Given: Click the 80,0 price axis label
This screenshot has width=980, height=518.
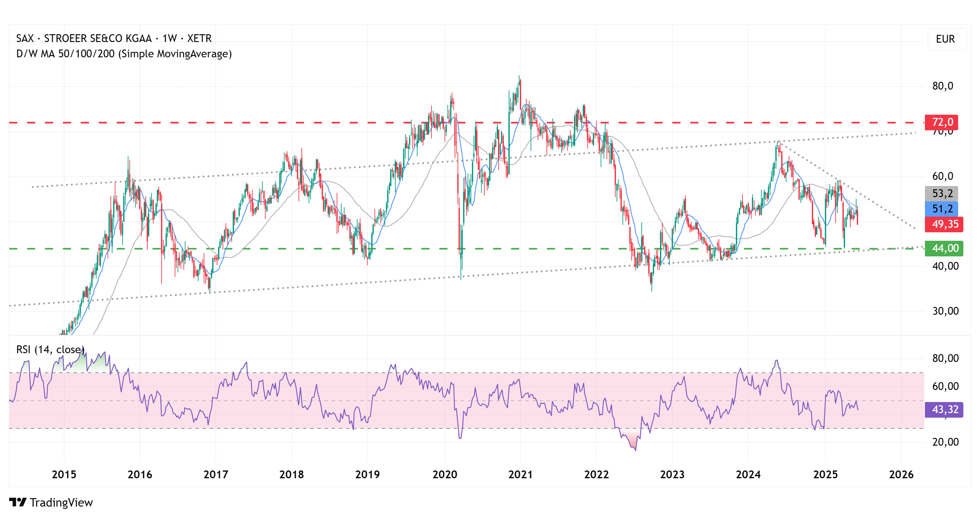Looking at the screenshot, I should pyautogui.click(x=943, y=86).
